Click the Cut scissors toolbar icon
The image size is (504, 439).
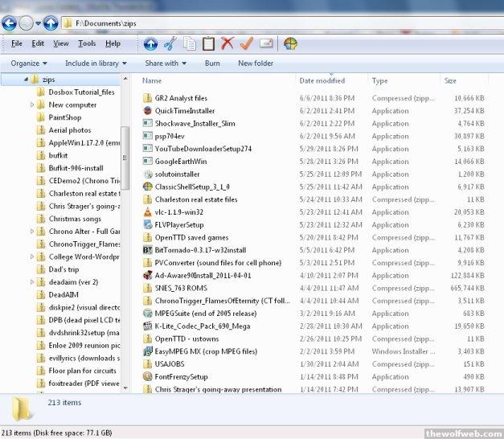tap(170, 43)
